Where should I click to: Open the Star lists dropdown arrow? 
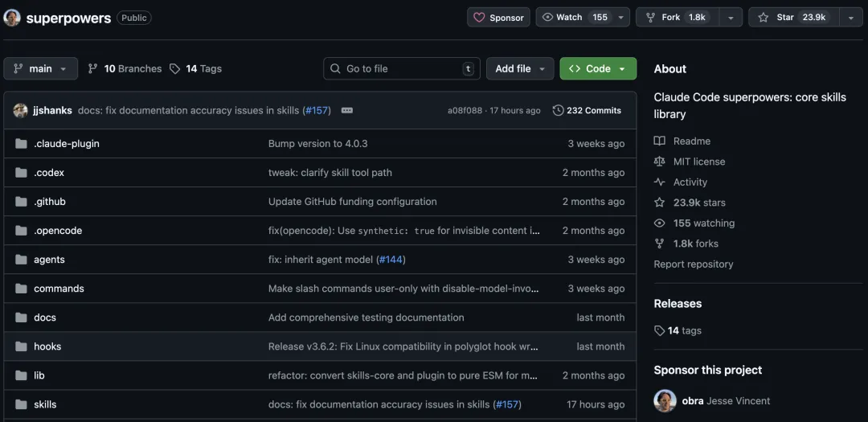click(x=851, y=18)
